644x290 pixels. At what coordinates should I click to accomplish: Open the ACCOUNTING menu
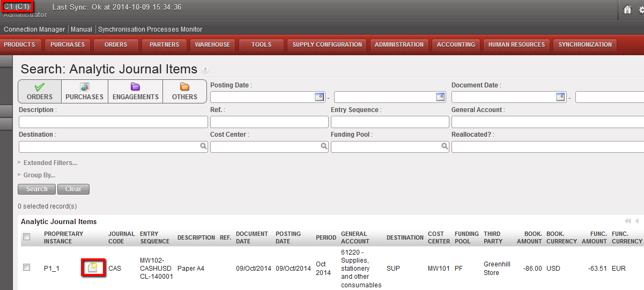[x=456, y=45]
